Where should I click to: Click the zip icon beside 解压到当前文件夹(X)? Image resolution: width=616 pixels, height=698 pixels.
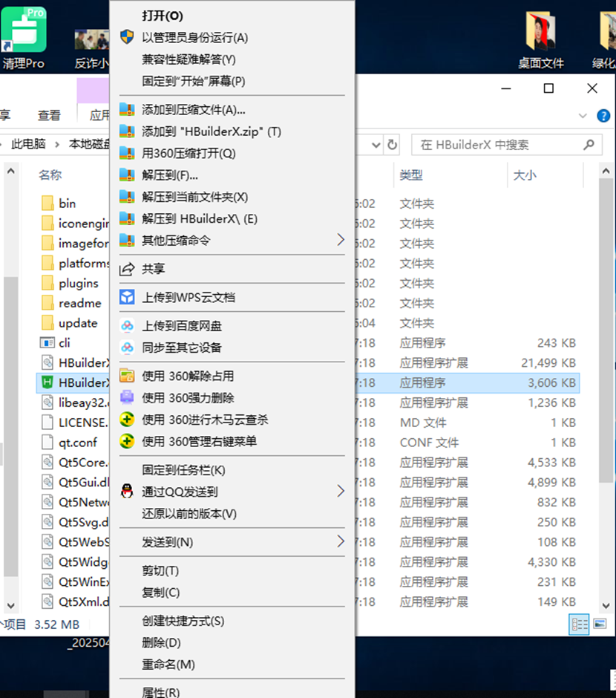click(x=127, y=197)
